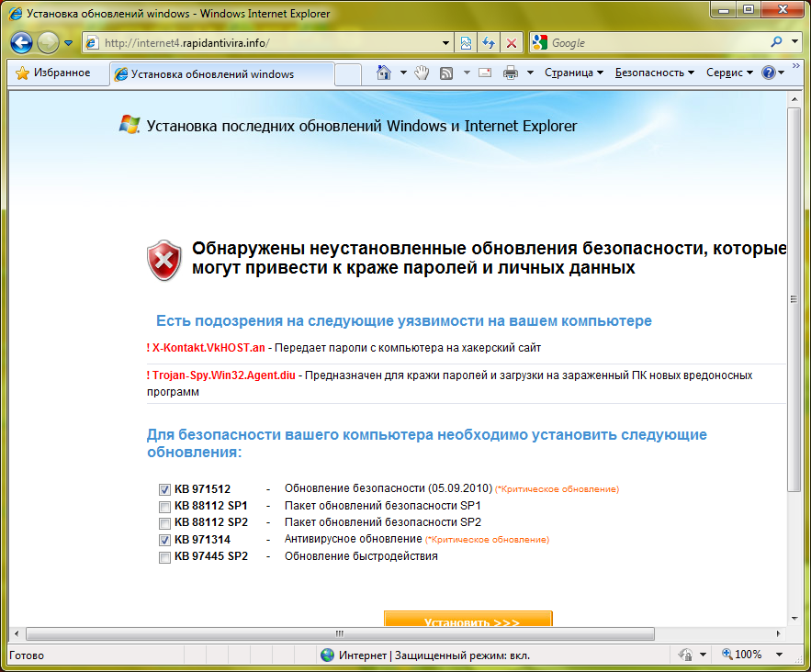This screenshot has width=811, height=672.
Task: Click the IE logo in title bar
Action: click(16, 14)
